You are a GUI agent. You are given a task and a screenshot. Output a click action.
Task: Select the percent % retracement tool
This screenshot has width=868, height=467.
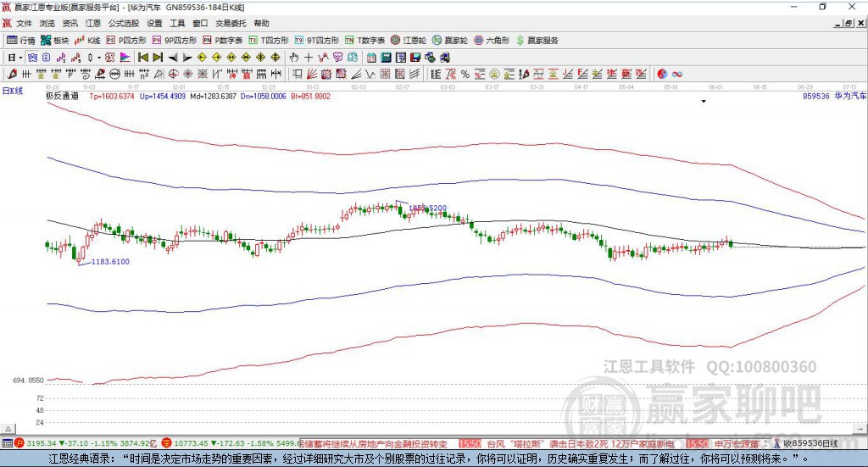tap(465, 74)
